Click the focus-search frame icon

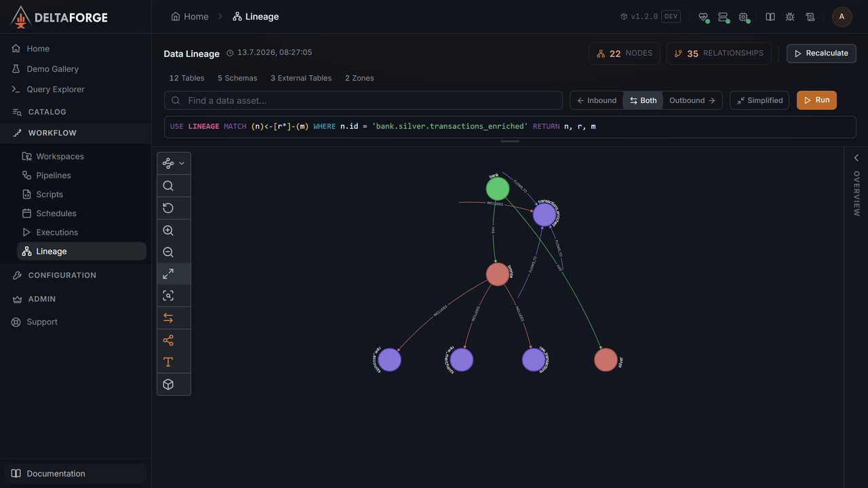click(168, 296)
